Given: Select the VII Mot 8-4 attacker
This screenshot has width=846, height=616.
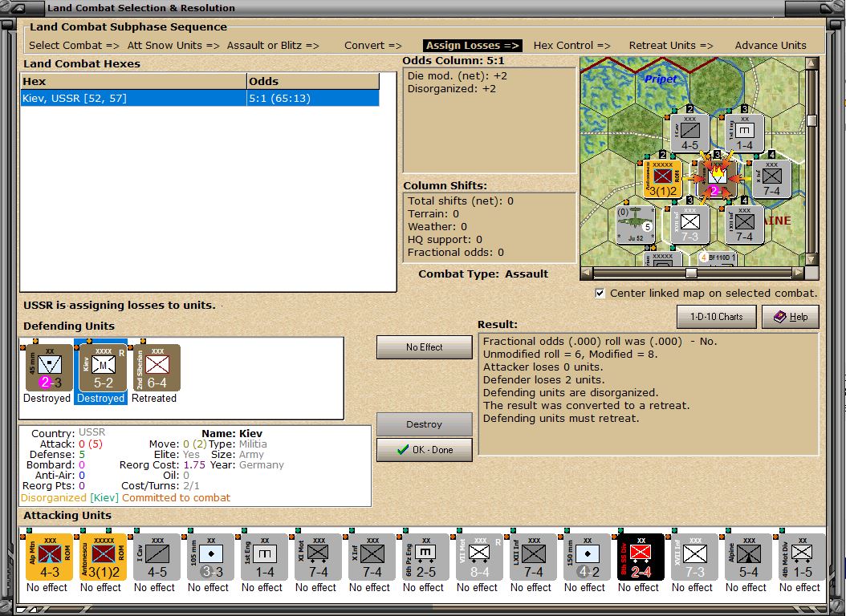Looking at the screenshot, I should pyautogui.click(x=480, y=557).
